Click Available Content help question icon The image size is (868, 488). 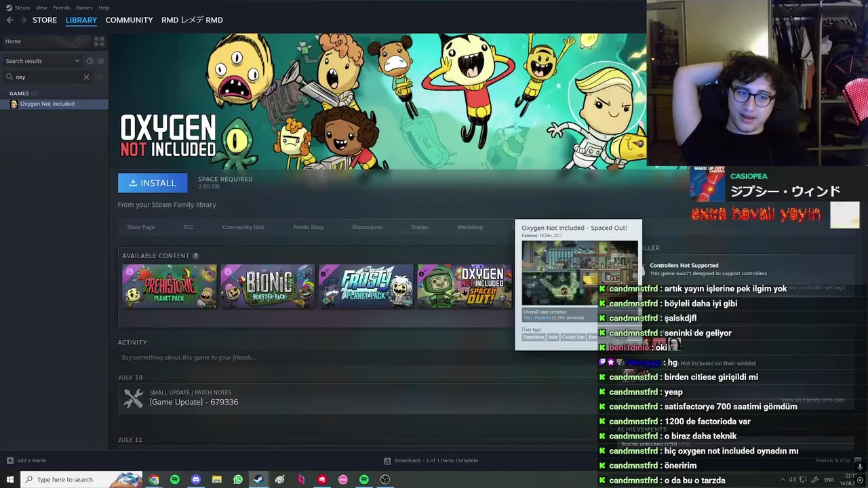coord(195,256)
